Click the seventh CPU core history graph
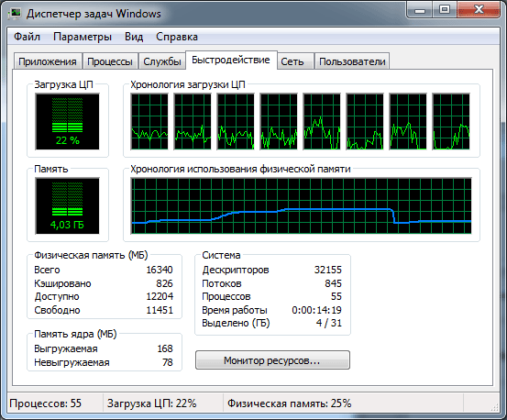 [x=408, y=122]
